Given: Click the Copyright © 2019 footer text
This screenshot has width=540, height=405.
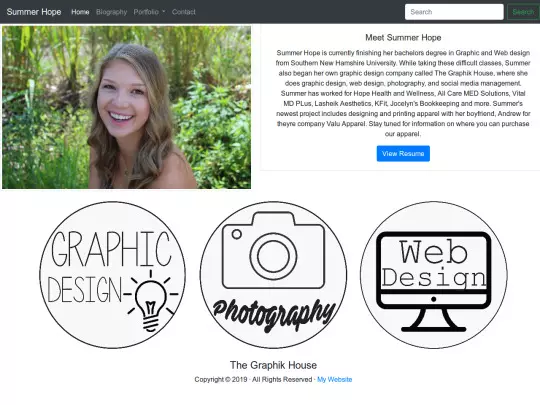Looking at the screenshot, I should 221,380.
